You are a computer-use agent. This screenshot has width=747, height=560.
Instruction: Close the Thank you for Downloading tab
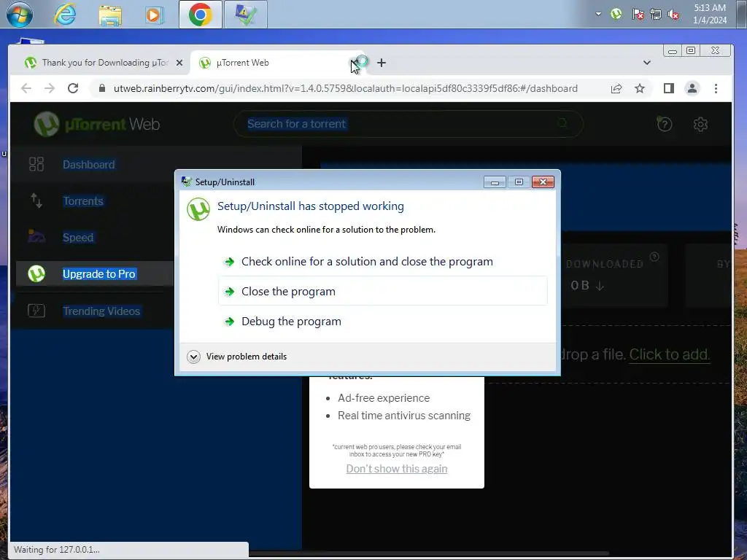pos(179,63)
